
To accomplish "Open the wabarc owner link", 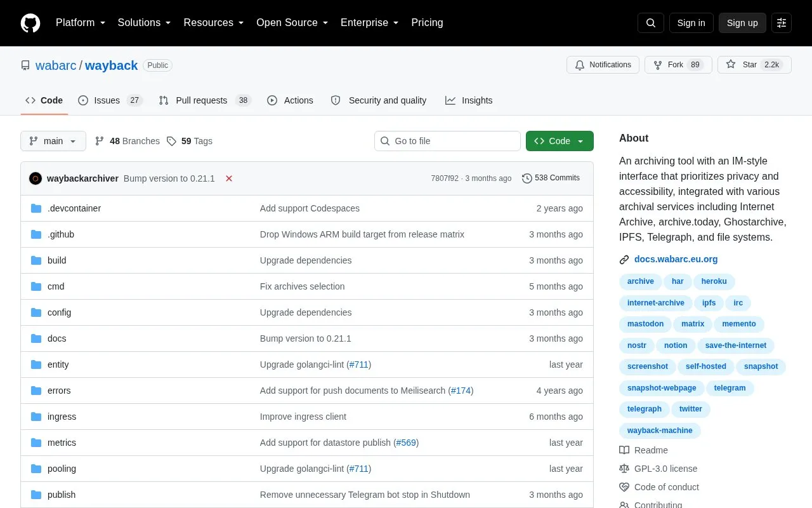I will tap(56, 65).
